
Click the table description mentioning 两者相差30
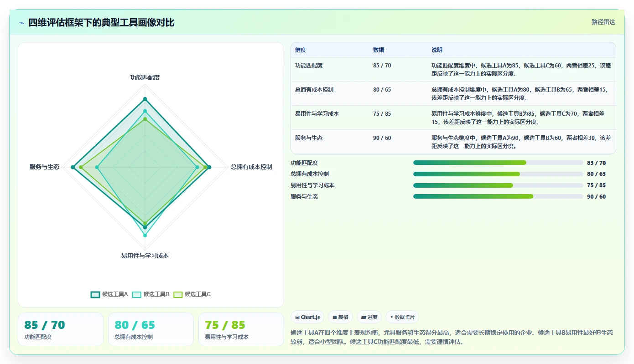tap(521, 142)
